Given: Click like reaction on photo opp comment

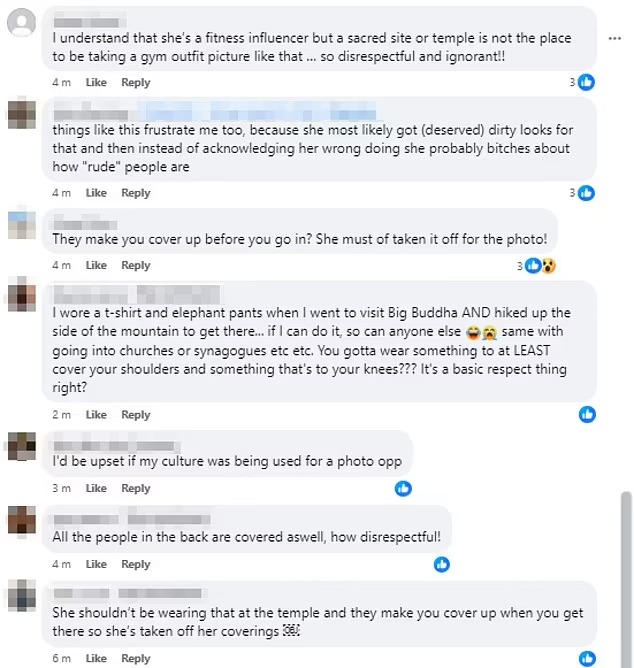Looking at the screenshot, I should coord(403,488).
